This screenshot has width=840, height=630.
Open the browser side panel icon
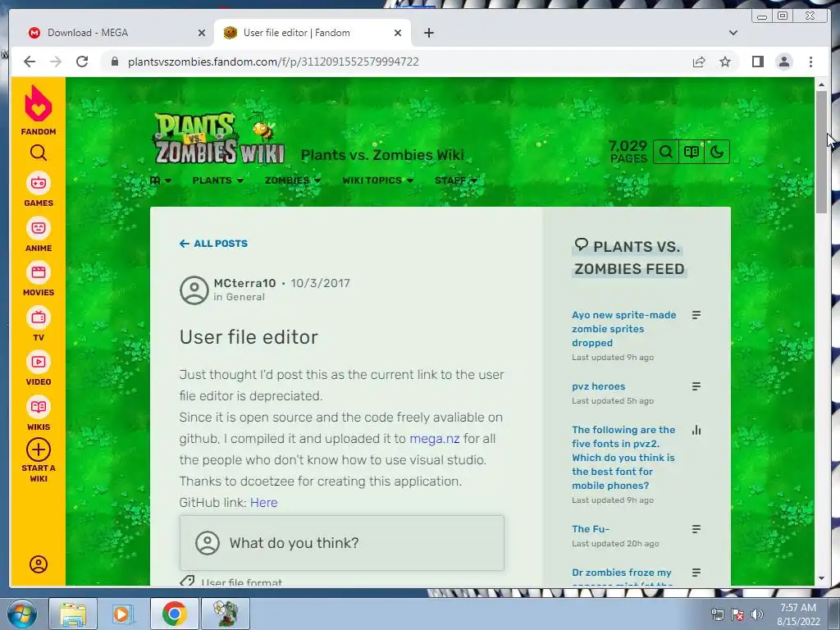pyautogui.click(x=757, y=62)
